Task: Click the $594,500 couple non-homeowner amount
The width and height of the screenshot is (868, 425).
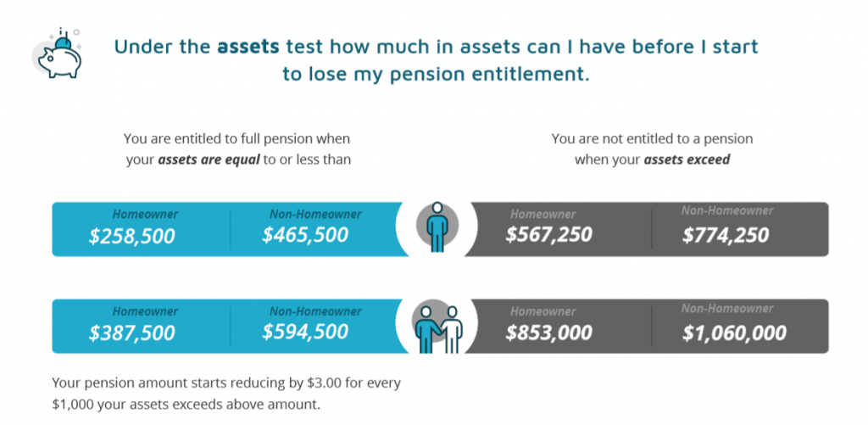Action: click(x=305, y=332)
